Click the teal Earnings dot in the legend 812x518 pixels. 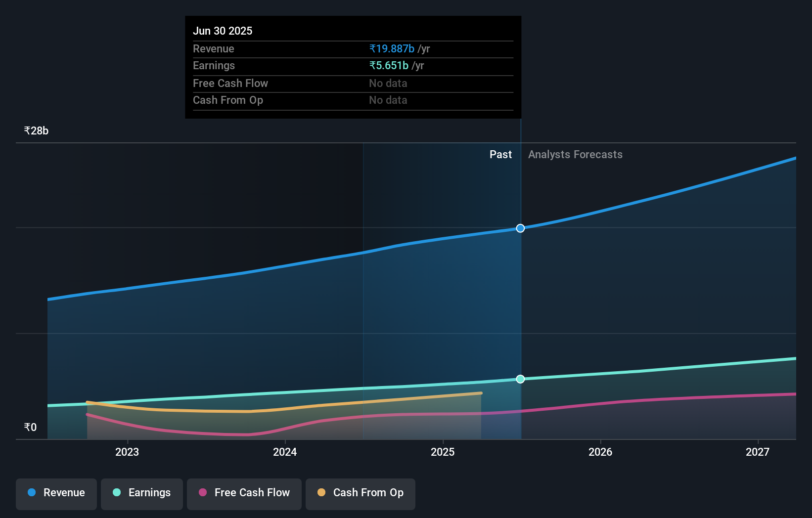point(116,492)
